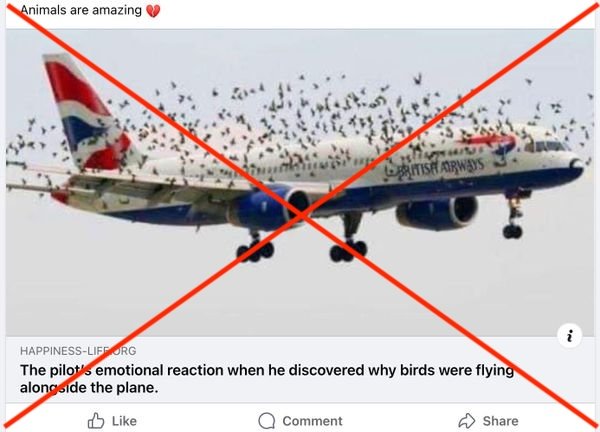
Task: Click the thumbs-up Like icon
Action: coord(96,421)
